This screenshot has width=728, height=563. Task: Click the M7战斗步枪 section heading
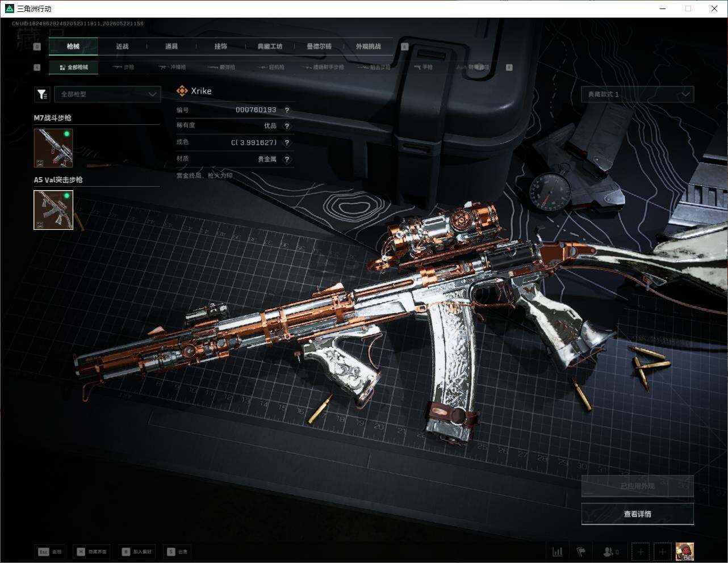(x=53, y=118)
